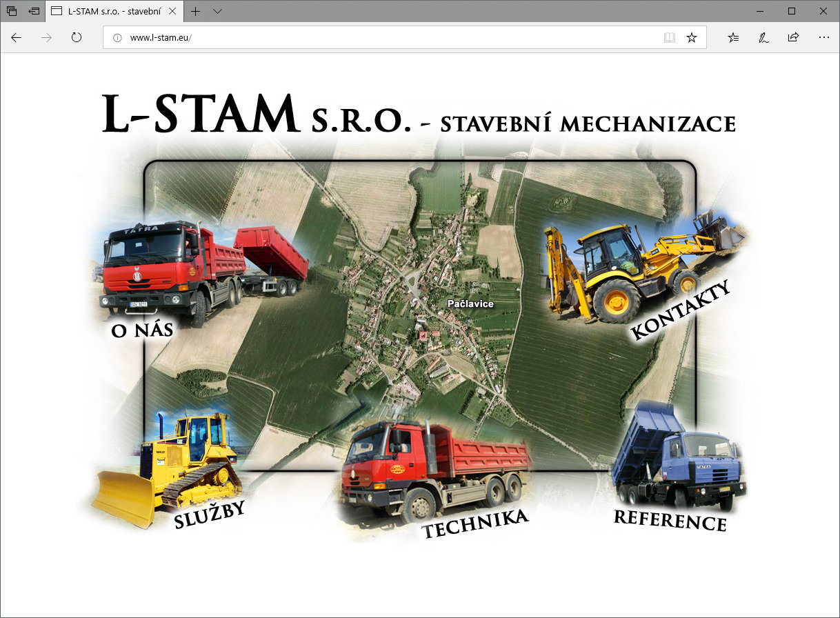
Task: Open the favorites hub icon
Action: (734, 37)
